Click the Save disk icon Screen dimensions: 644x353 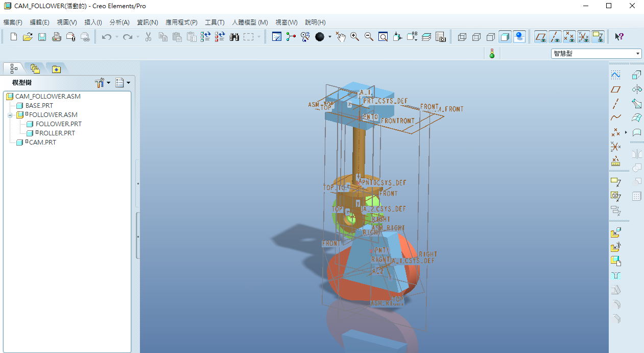coord(42,37)
